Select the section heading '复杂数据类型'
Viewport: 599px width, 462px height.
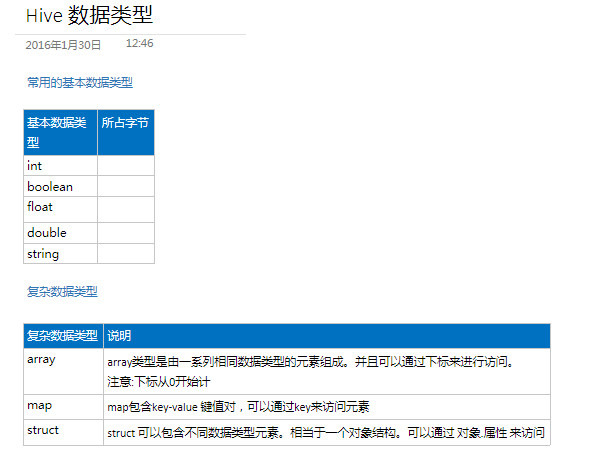62,292
